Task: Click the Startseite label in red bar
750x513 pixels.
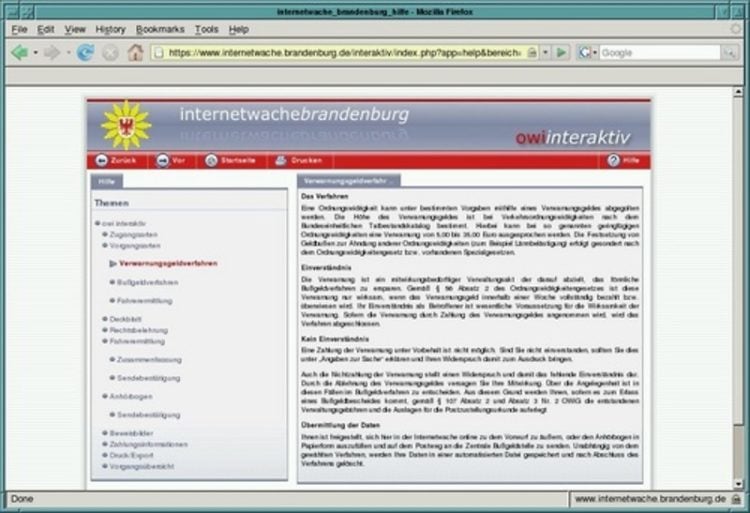Action: point(238,160)
